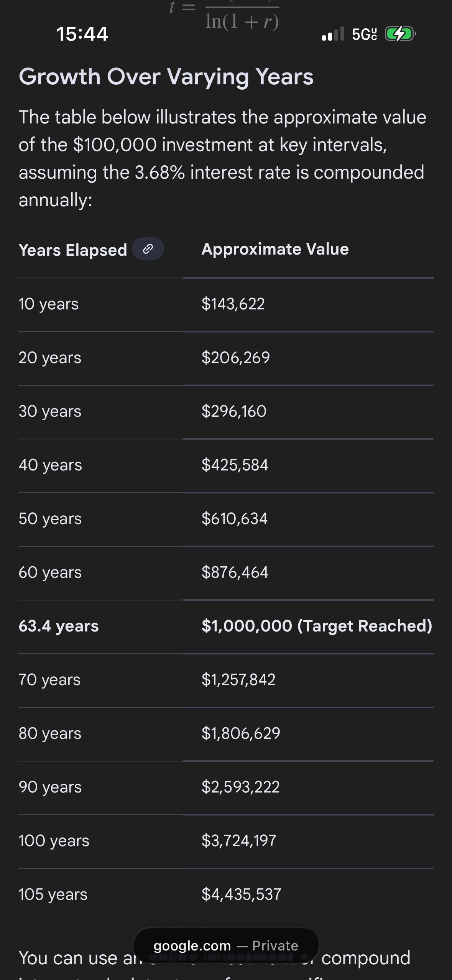Tap the 10 years row label
This screenshot has height=980, width=452.
coord(49,304)
